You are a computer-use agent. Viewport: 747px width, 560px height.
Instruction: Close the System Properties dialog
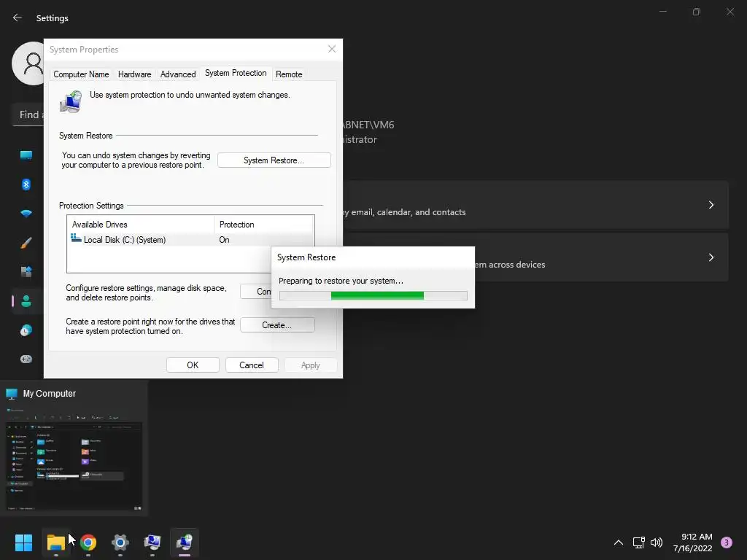coord(332,49)
